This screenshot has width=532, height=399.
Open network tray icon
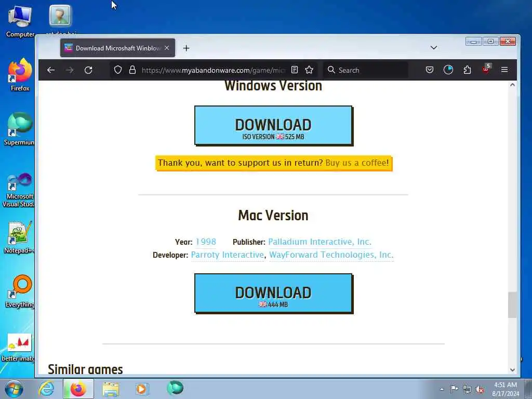coord(467,390)
